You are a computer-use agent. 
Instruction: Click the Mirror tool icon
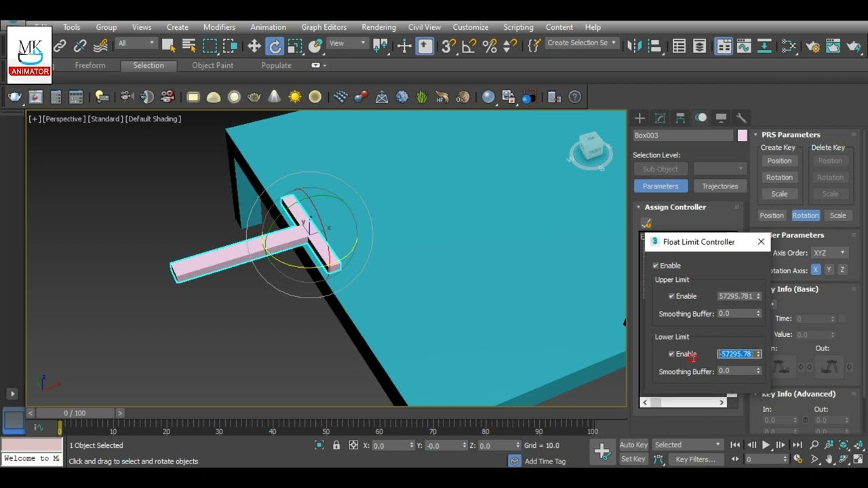(x=635, y=46)
